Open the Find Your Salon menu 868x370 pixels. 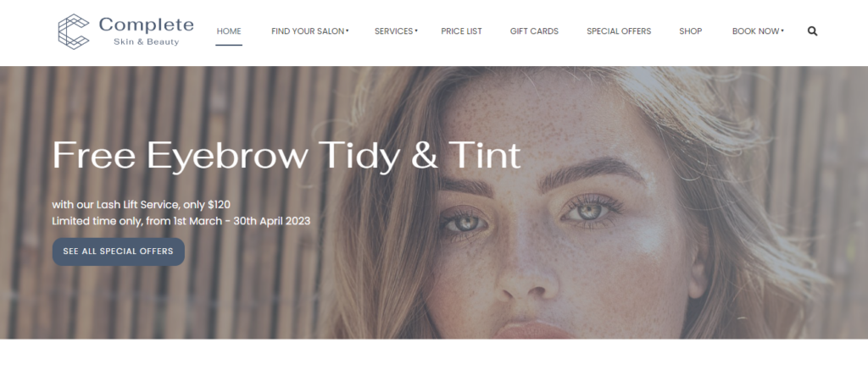click(x=308, y=31)
